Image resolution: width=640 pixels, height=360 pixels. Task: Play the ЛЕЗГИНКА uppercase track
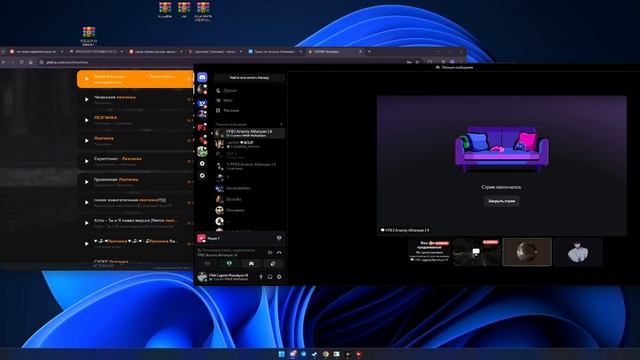point(86,120)
